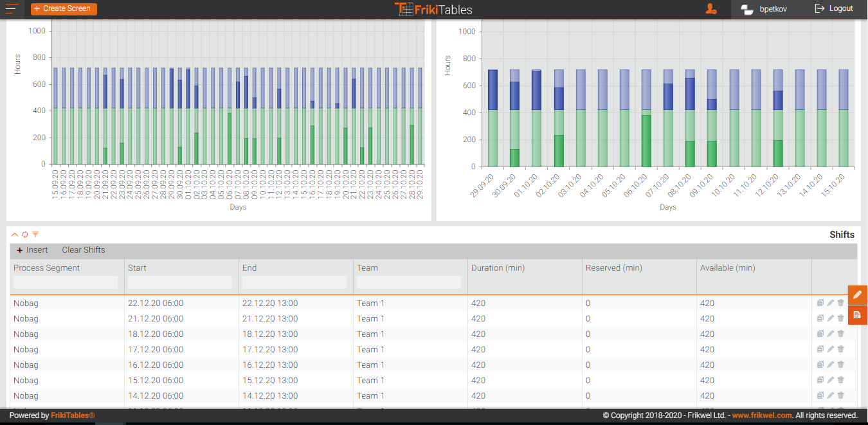
Task: Click the Process Segment filter field
Action: (66, 282)
